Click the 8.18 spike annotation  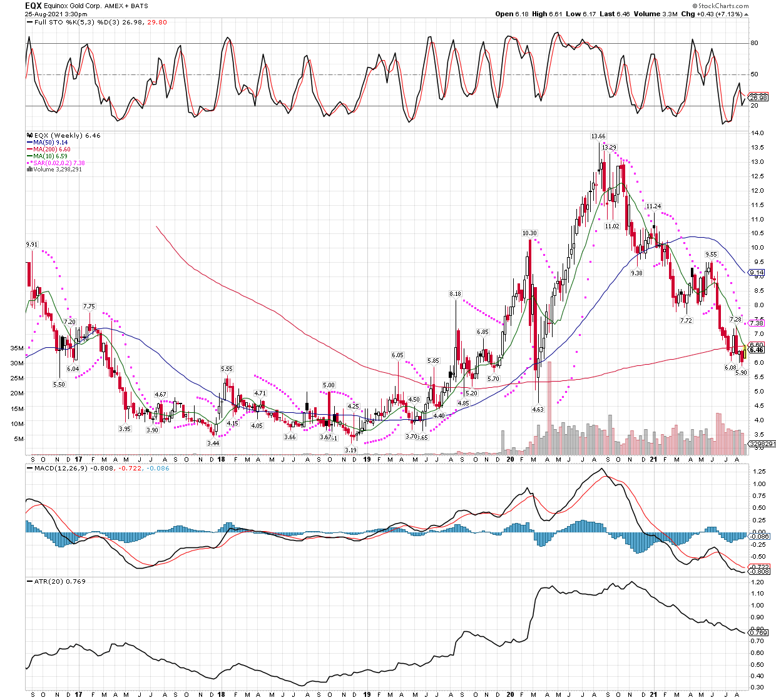pyautogui.click(x=455, y=294)
